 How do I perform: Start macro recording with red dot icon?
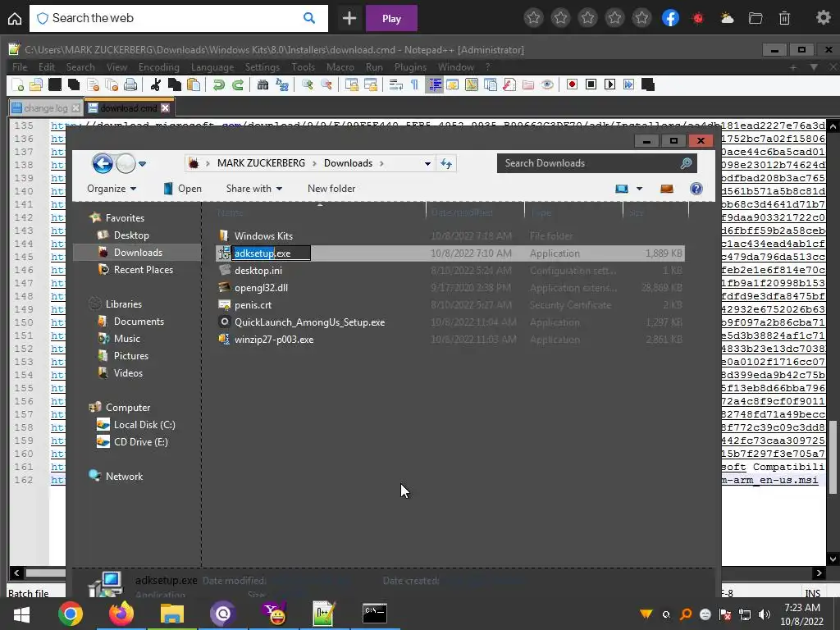point(572,84)
